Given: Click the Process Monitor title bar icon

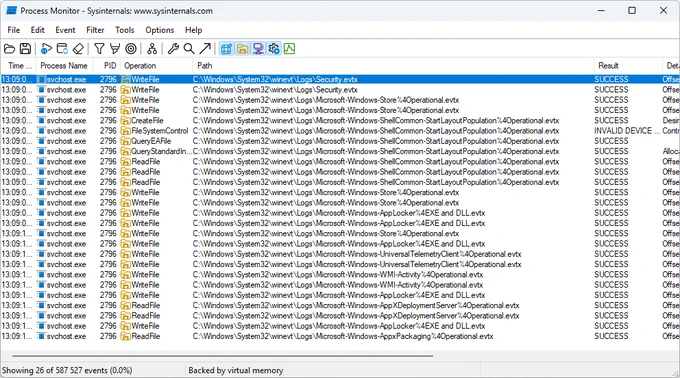Looking at the screenshot, I should pos(11,10).
